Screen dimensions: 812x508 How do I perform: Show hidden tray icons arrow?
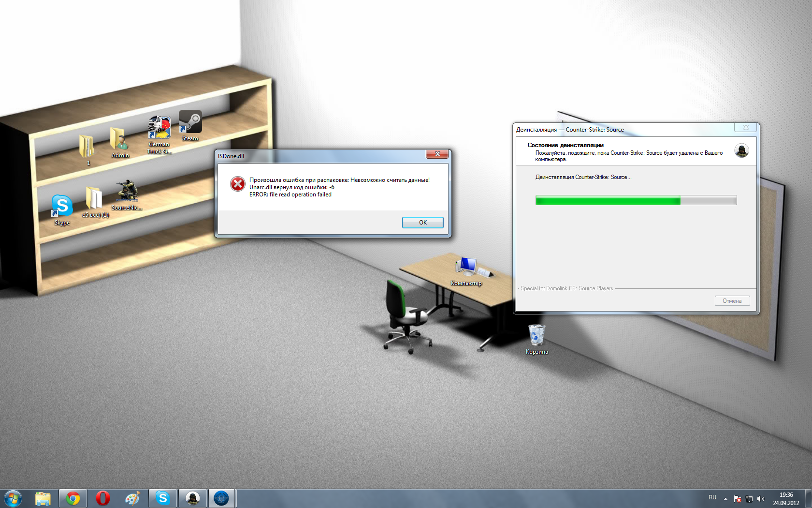pyautogui.click(x=725, y=499)
